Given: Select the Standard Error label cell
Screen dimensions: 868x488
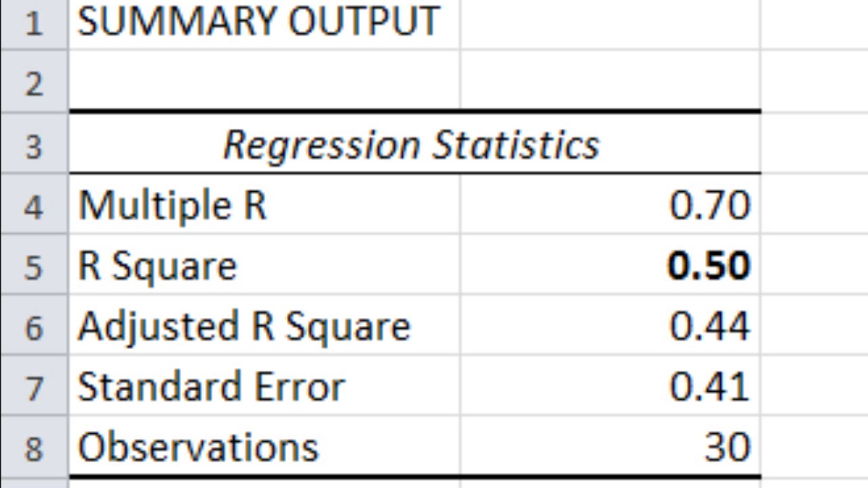Looking at the screenshot, I should 212,387.
